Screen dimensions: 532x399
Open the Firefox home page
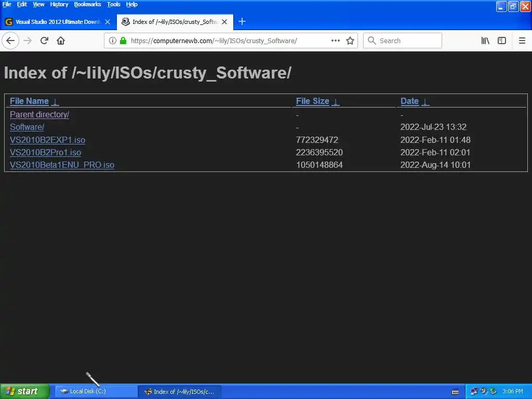pos(61,41)
